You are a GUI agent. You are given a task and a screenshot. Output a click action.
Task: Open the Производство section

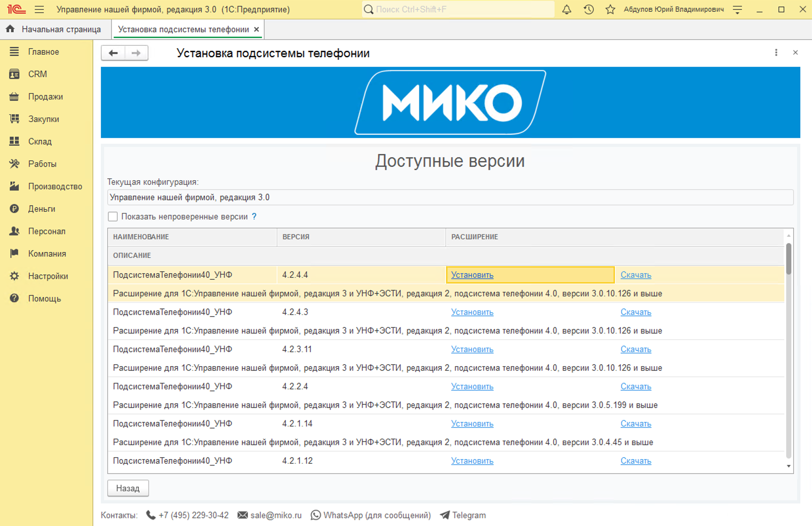tap(55, 186)
